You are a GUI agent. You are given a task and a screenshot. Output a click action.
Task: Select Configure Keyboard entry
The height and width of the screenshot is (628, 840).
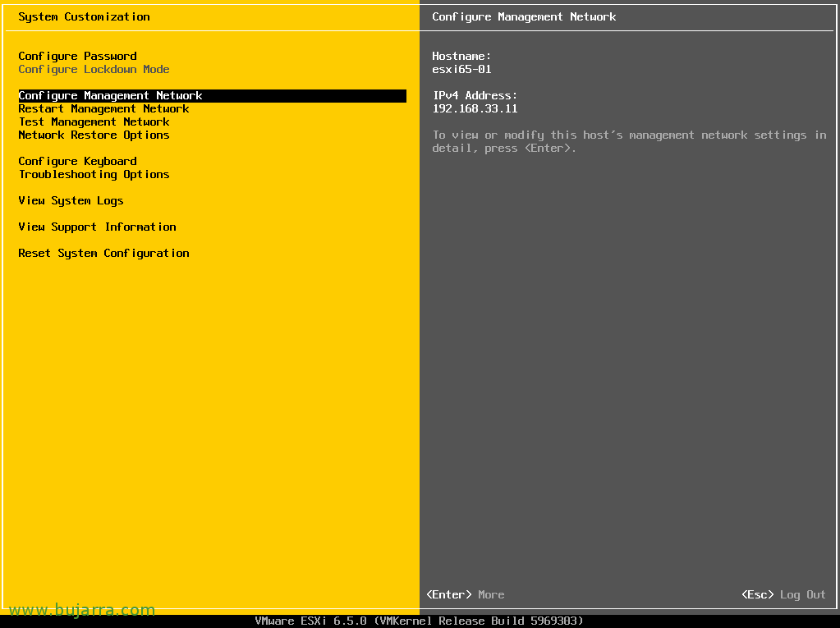[x=77, y=161]
